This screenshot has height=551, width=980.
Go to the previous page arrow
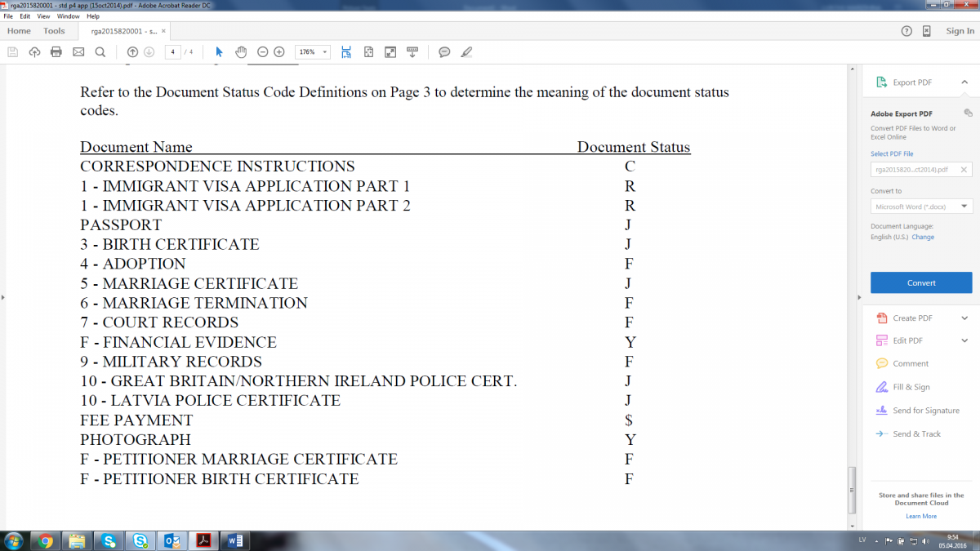click(132, 52)
